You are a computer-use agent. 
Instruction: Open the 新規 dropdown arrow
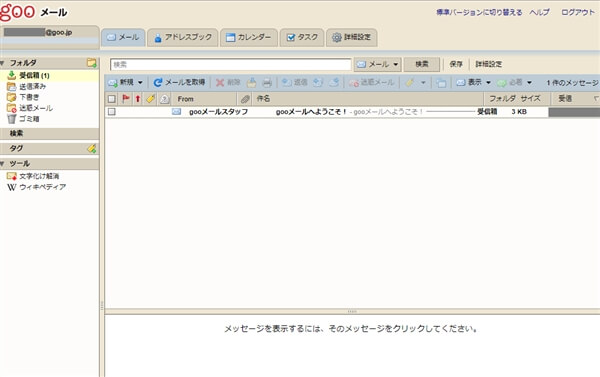[140, 82]
